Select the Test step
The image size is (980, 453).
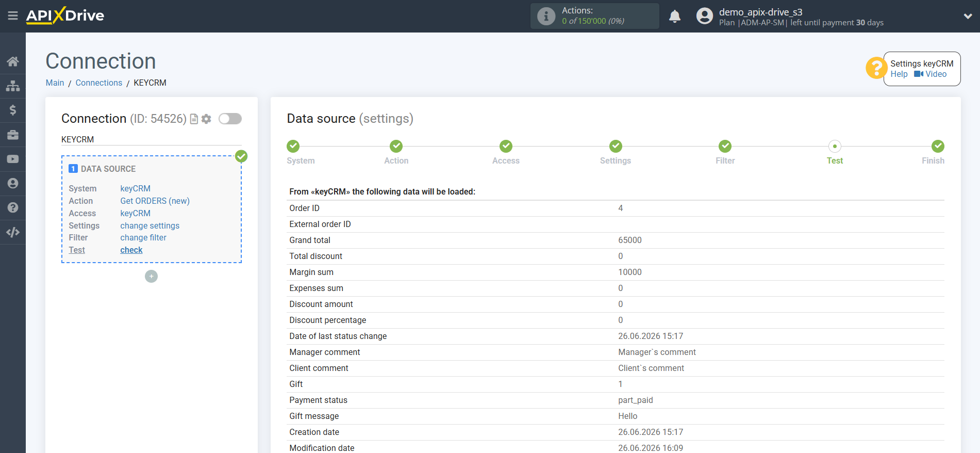[835, 146]
